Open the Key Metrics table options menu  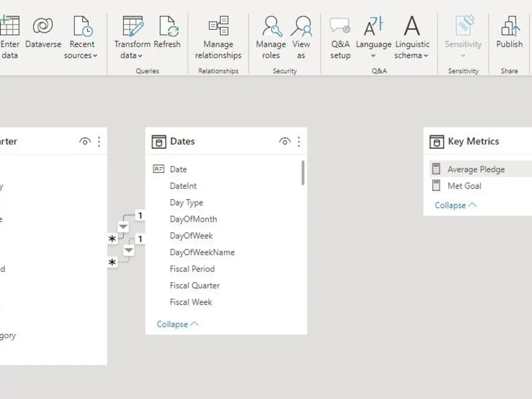pyautogui.click(x=530, y=142)
